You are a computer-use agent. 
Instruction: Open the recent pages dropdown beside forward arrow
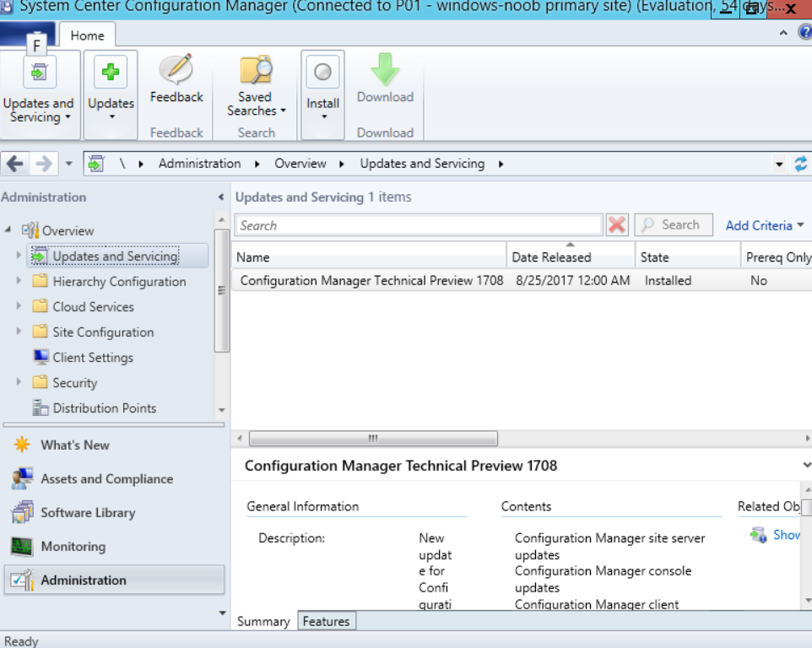[x=68, y=164]
